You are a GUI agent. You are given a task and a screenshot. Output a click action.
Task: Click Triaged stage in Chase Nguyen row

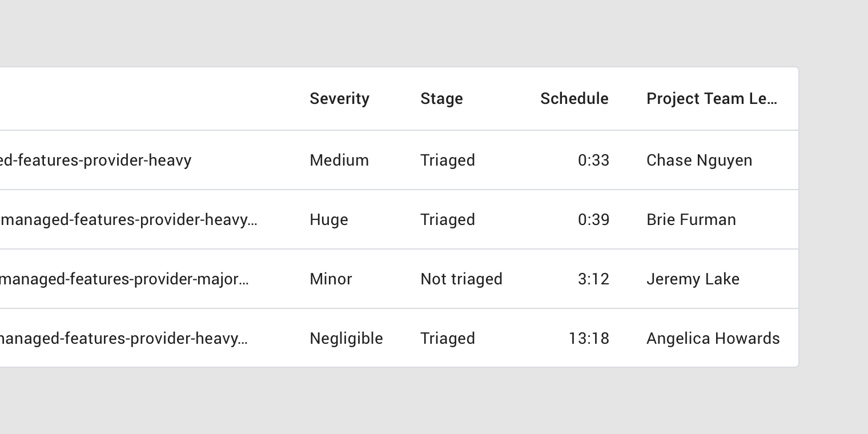[448, 160]
